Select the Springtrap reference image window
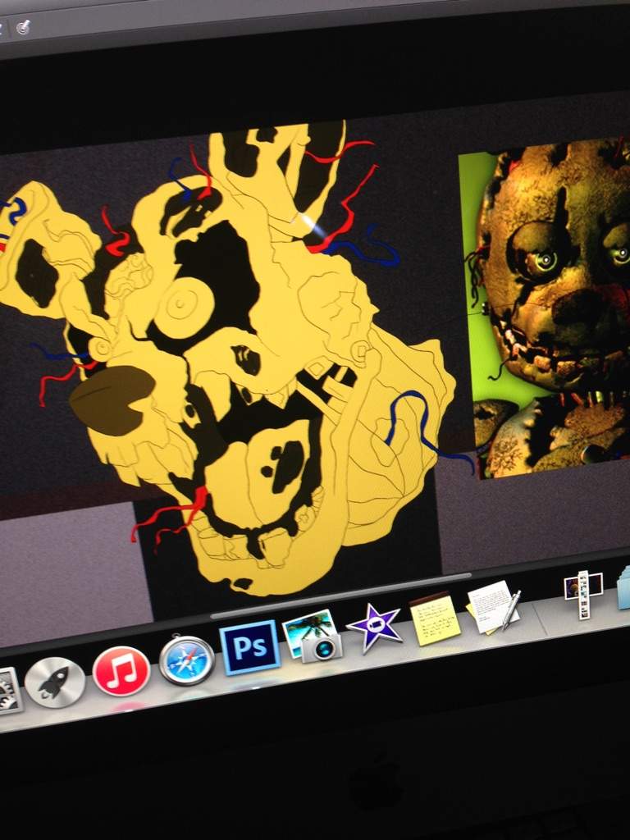Viewport: 630px width, 840px height. 546,308
